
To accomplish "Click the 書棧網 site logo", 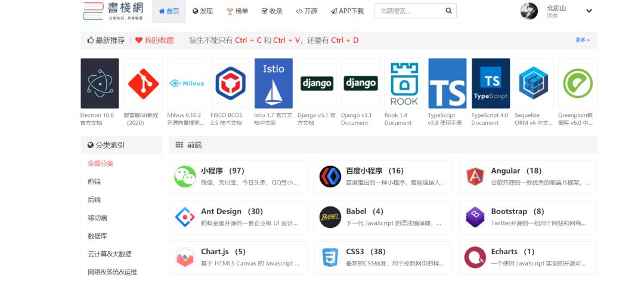I will [113, 11].
